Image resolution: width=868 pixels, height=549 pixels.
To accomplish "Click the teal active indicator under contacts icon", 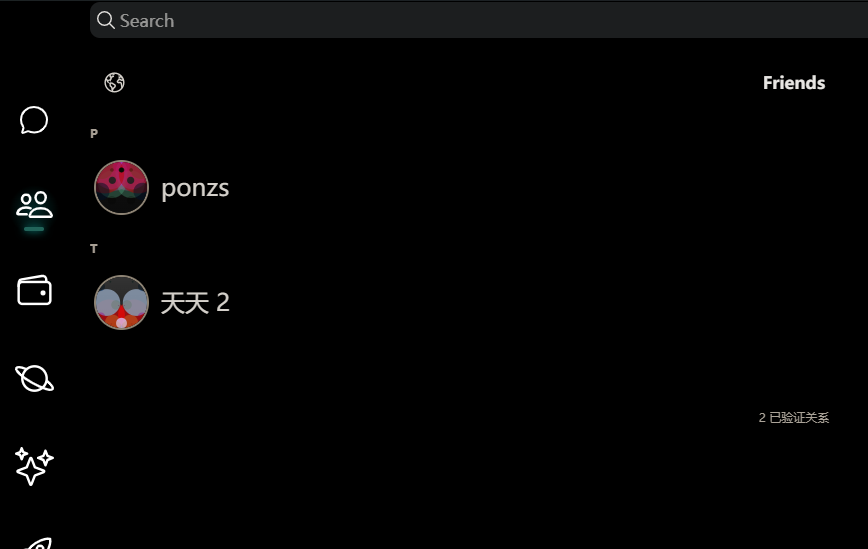I will (34, 229).
